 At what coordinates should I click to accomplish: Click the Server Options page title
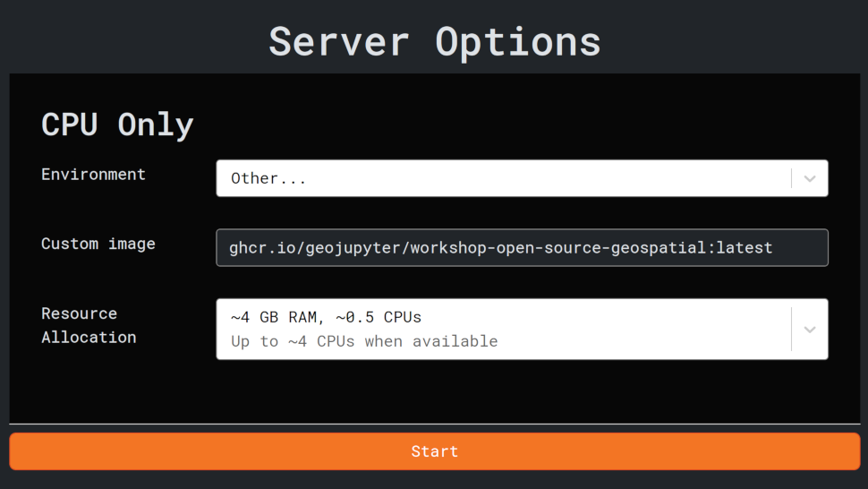pyautogui.click(x=435, y=41)
